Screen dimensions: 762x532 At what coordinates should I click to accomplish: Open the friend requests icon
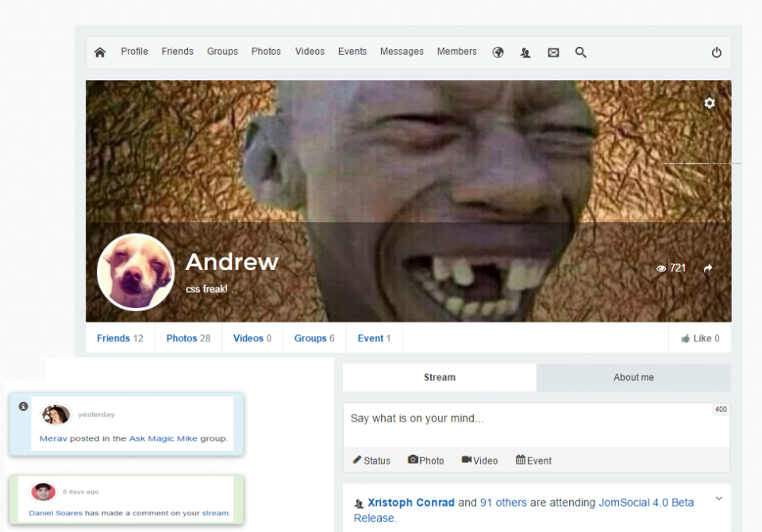click(525, 52)
